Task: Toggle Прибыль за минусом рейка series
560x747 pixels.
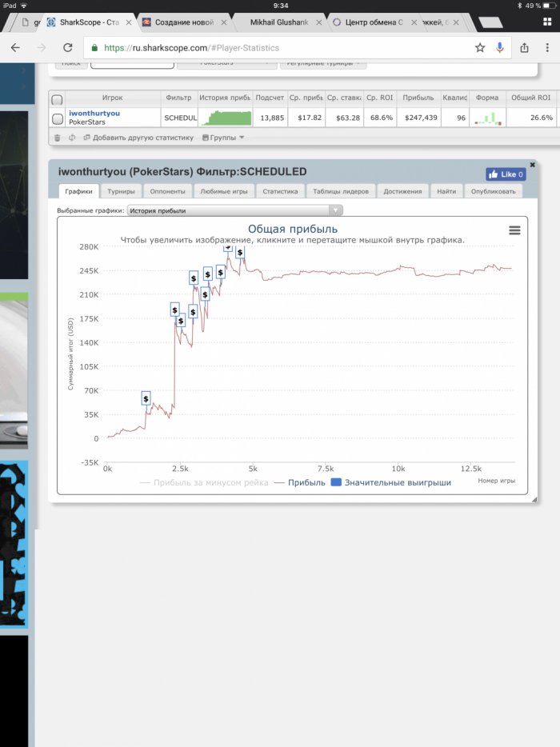Action: tap(204, 482)
